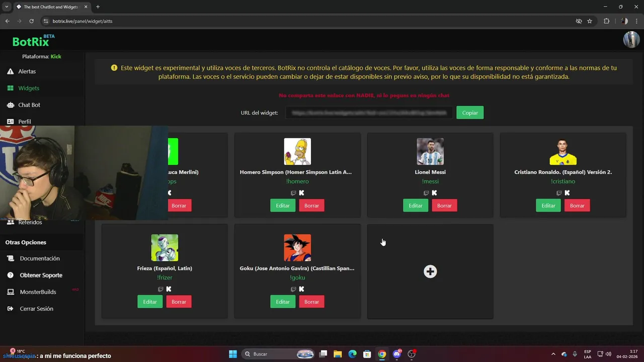
Task: Open the MonsterBuilds sidebar link
Action: [x=38, y=292]
